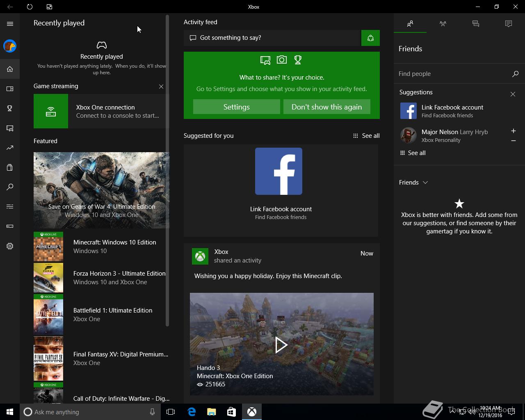Remove Major Nelson suggestion with minus icon
Image resolution: width=525 pixels, height=420 pixels.
pyautogui.click(x=513, y=141)
